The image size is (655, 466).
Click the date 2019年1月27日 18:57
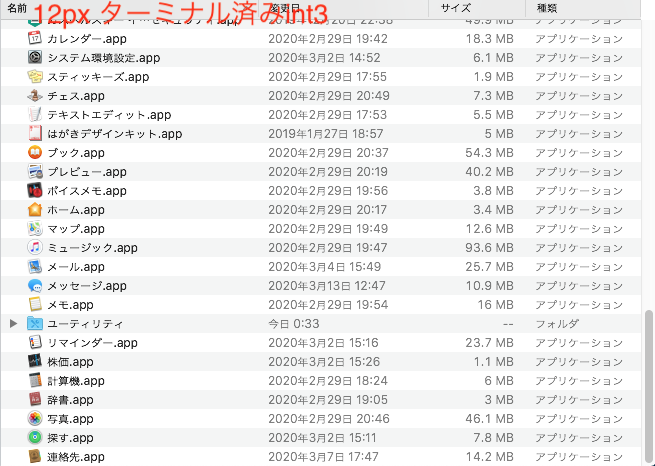[325, 134]
